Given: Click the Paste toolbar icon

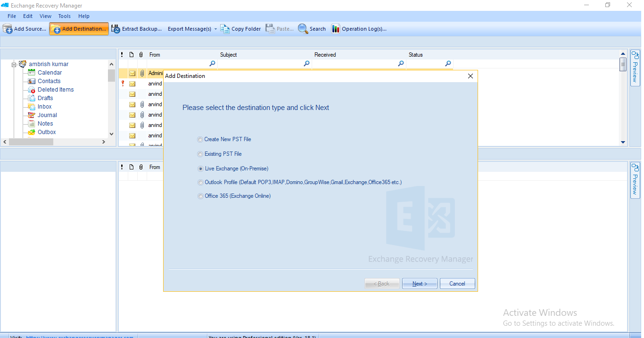Looking at the screenshot, I should 270,29.
